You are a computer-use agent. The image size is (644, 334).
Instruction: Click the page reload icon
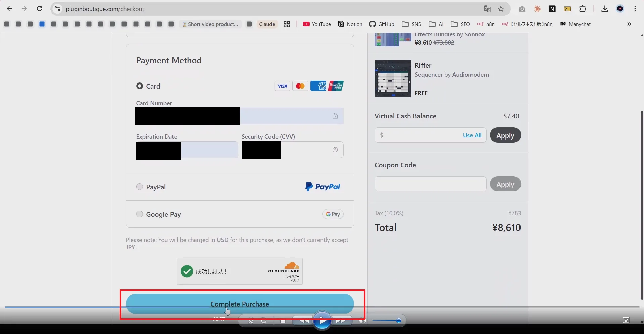(40, 9)
